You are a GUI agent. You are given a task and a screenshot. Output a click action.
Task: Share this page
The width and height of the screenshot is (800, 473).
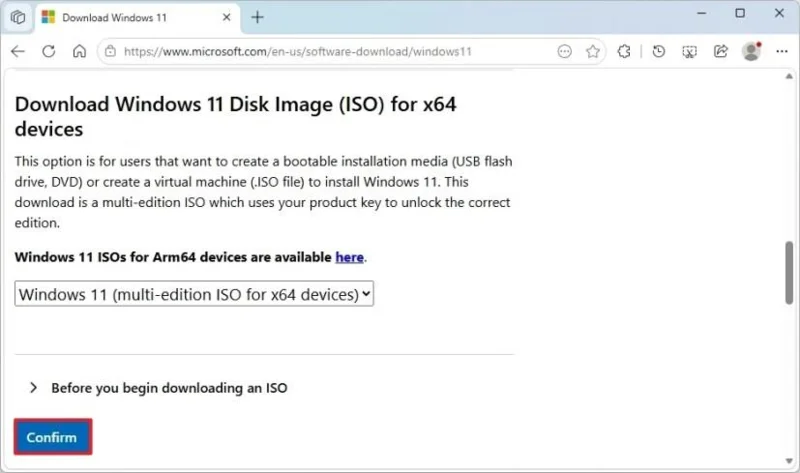click(x=720, y=51)
